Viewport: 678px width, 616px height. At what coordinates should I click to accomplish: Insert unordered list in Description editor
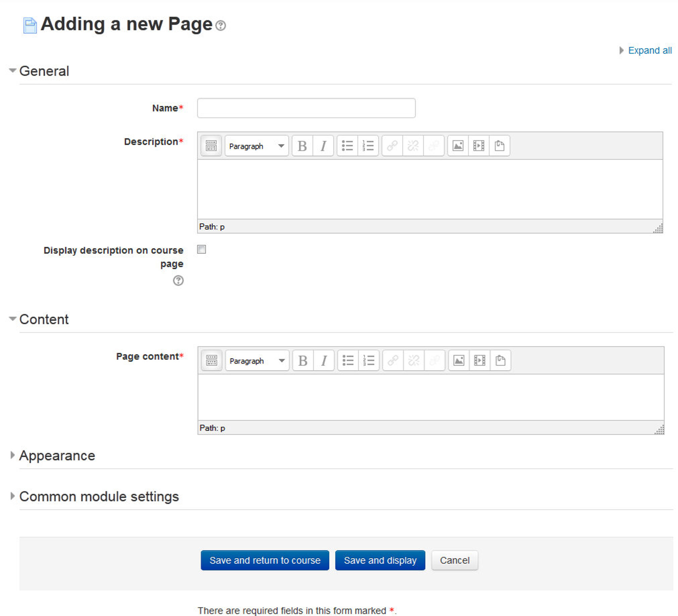tap(347, 146)
